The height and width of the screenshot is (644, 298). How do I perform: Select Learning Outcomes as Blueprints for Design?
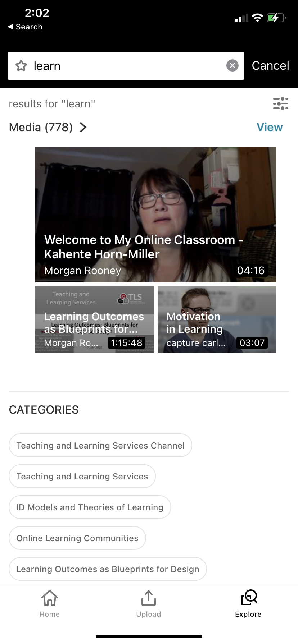click(108, 569)
